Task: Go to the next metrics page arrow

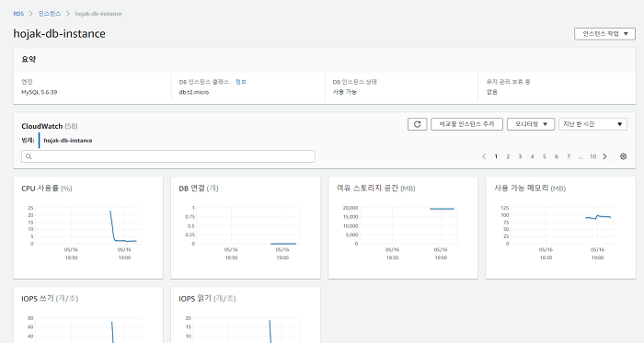Action: (x=604, y=156)
